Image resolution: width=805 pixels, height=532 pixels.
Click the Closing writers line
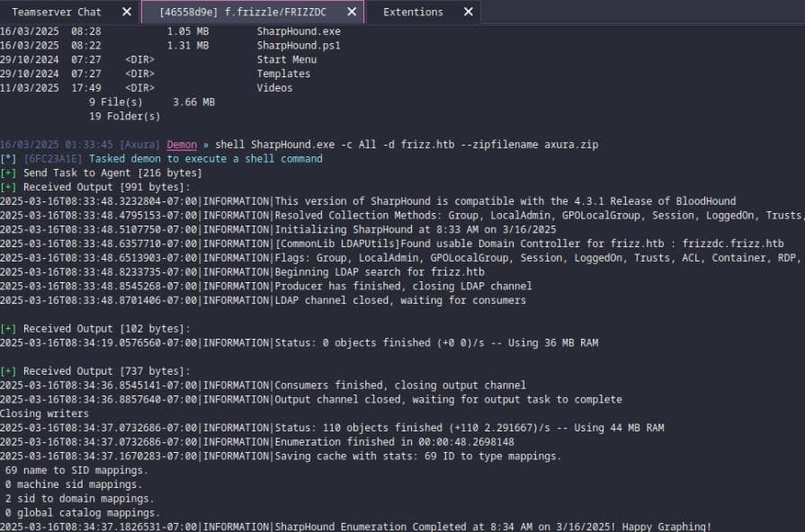[x=44, y=413]
